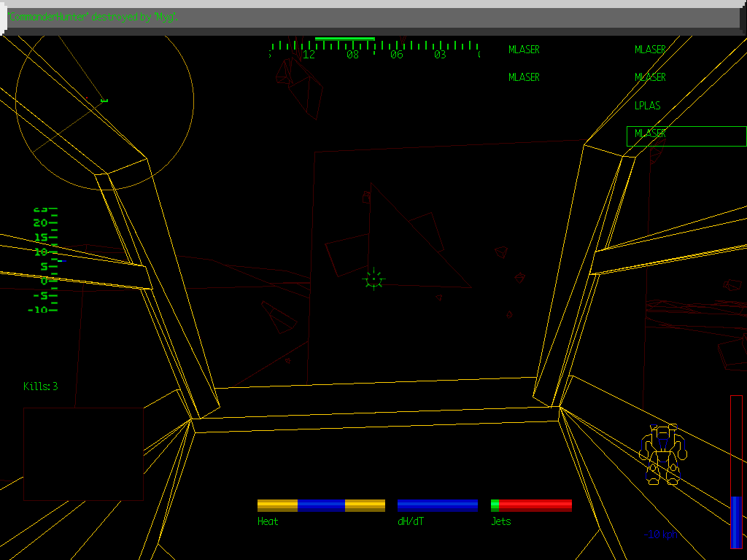Click the pitch ladder altitude scale
This screenshot has width=747, height=560.
click(x=45, y=260)
